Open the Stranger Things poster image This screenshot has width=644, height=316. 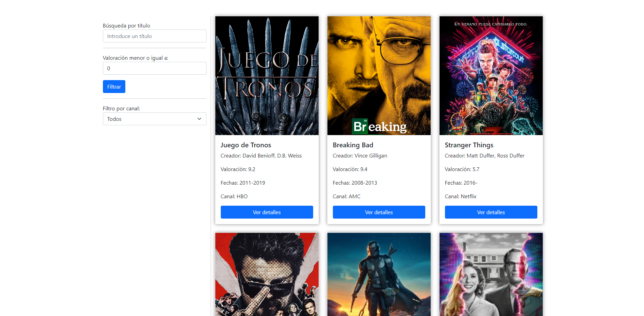pos(491,76)
